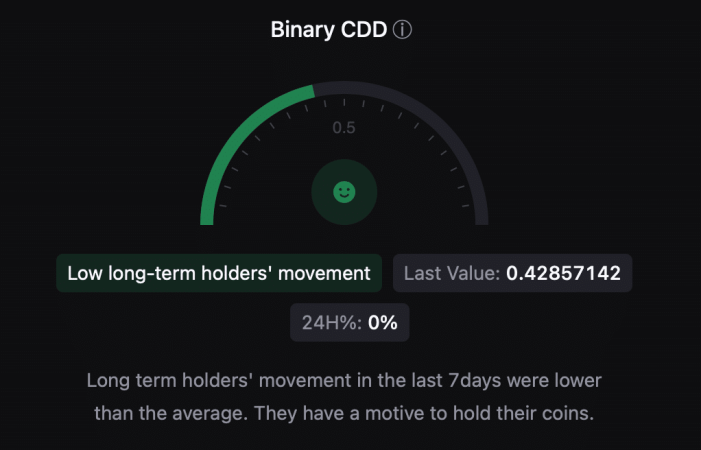
Task: Select the 0% value in 24H badge
Action: (383, 322)
